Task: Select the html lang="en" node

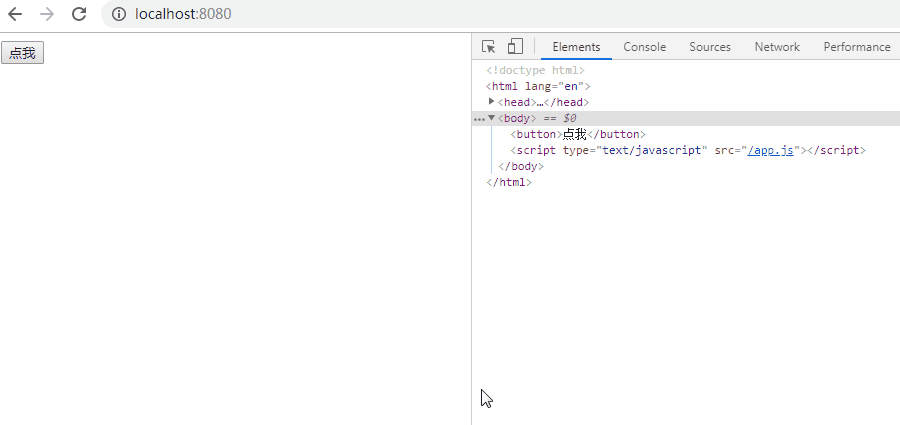Action: point(538,86)
